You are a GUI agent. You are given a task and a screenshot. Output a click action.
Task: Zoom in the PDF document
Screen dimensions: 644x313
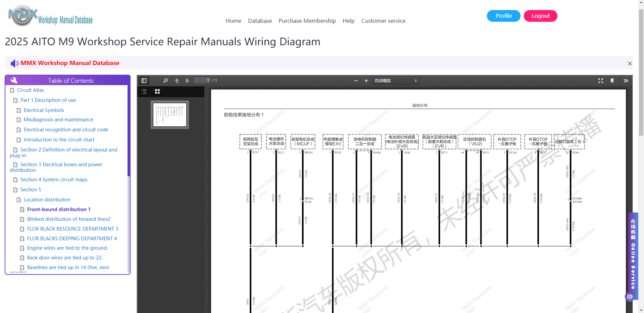click(366, 81)
